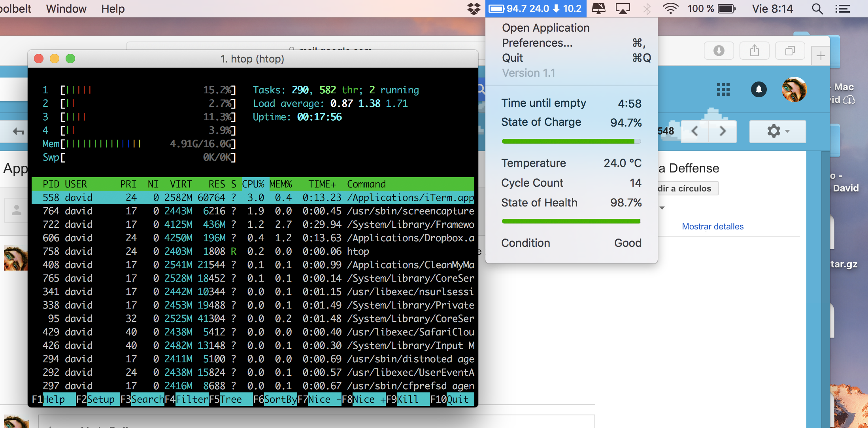
Task: Open Notification Center list icon
Action: click(x=843, y=9)
